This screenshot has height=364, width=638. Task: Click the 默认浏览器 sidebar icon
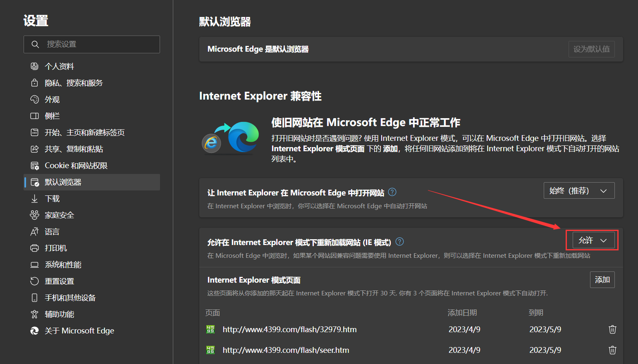[x=35, y=182]
